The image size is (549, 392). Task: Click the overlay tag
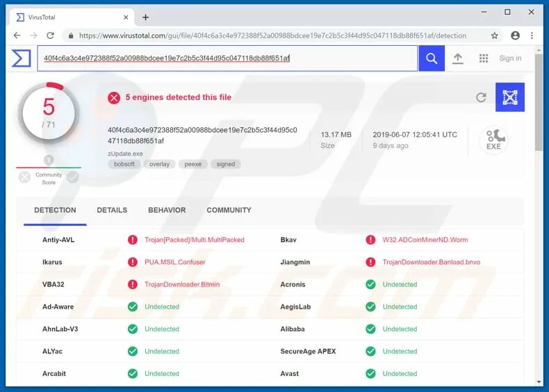pyautogui.click(x=159, y=164)
